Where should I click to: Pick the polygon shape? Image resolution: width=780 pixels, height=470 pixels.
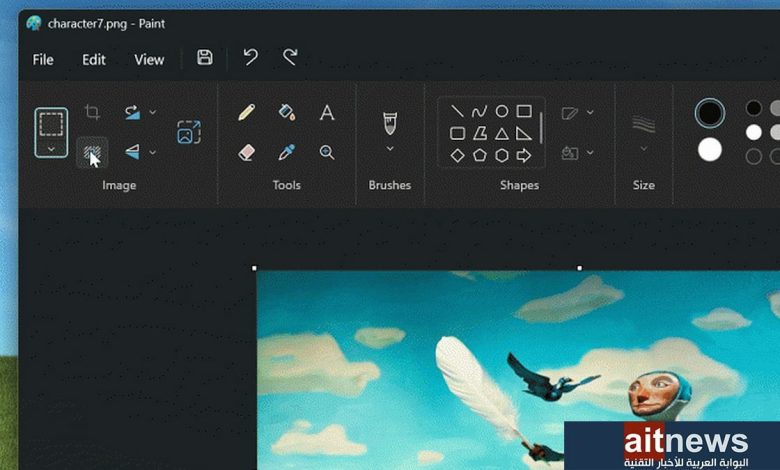pyautogui.click(x=480, y=133)
